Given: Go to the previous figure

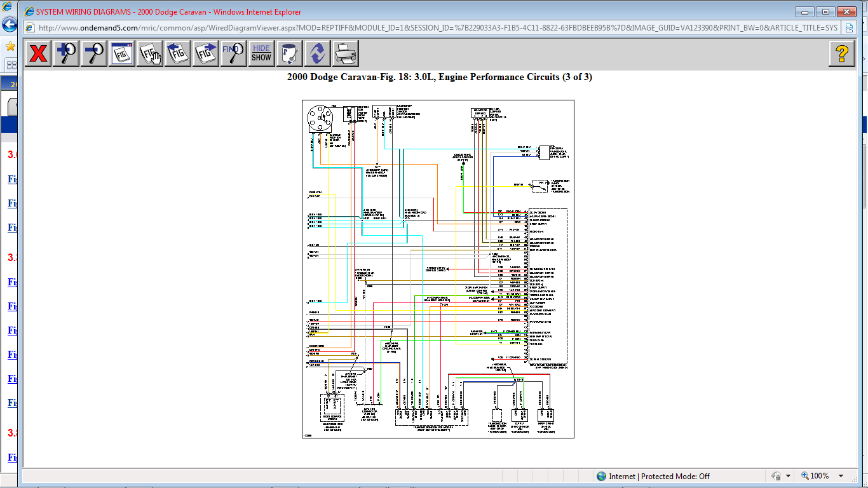Looking at the screenshot, I should [x=178, y=53].
